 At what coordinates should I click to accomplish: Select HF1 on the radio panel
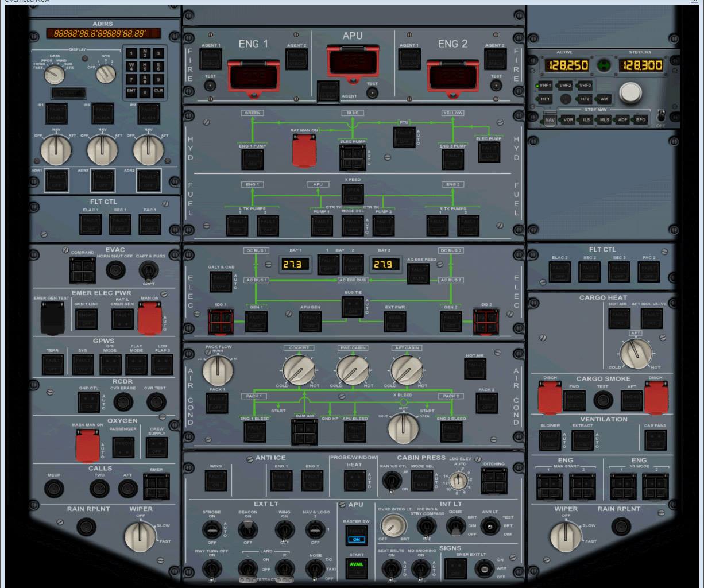pyautogui.click(x=545, y=99)
